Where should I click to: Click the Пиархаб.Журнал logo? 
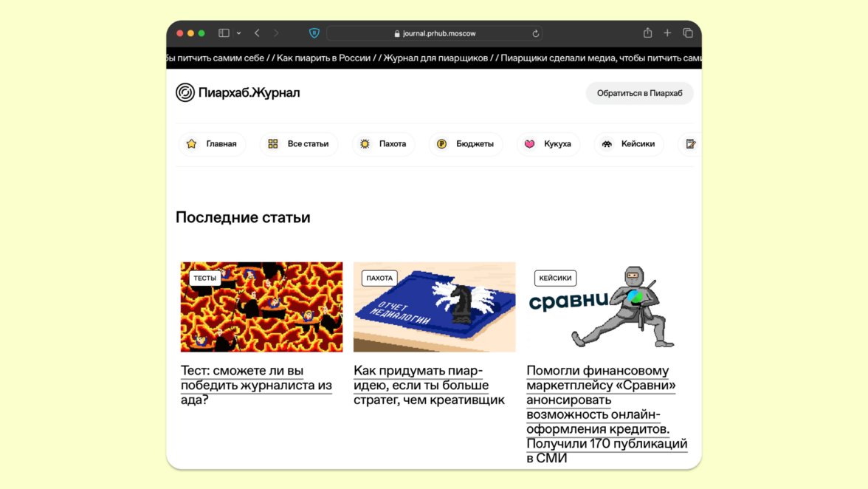[x=238, y=93]
